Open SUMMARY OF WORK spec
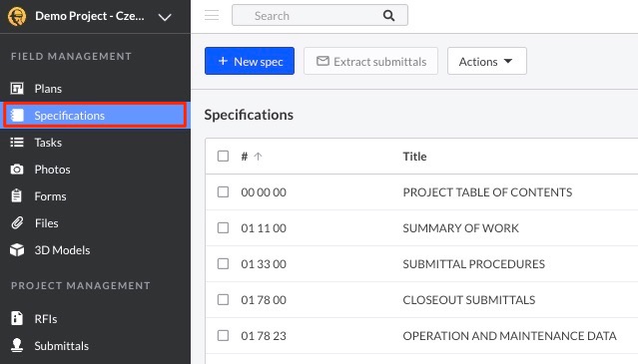 (461, 228)
